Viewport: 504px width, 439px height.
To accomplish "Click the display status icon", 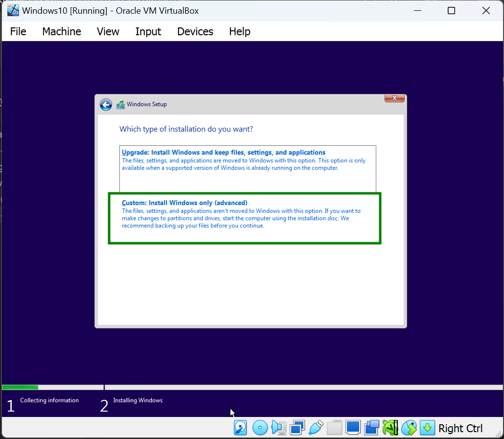I will point(353,427).
